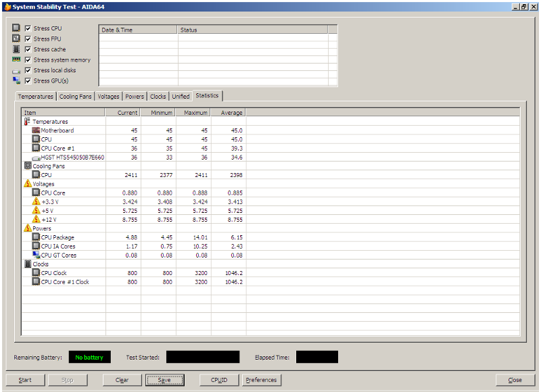The image size is (541, 392).
Task: Disable the Stress system memory checkbox
Action: [x=28, y=60]
